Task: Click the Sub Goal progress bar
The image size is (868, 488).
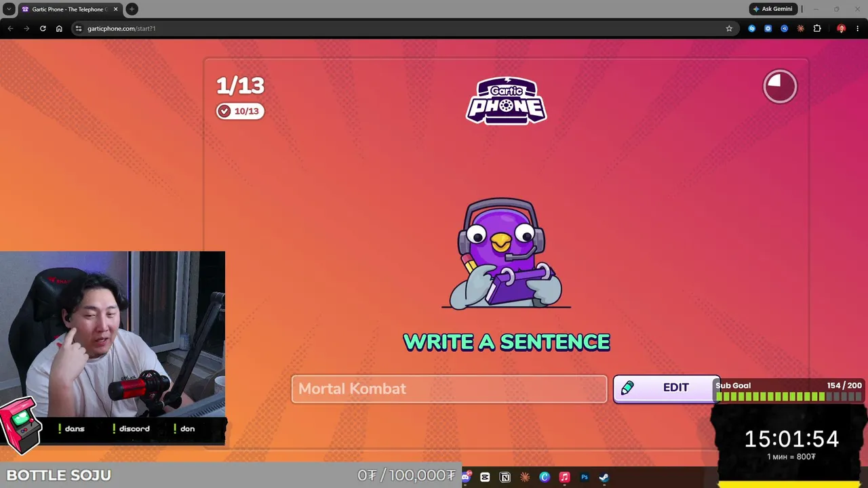Action: coord(789,396)
